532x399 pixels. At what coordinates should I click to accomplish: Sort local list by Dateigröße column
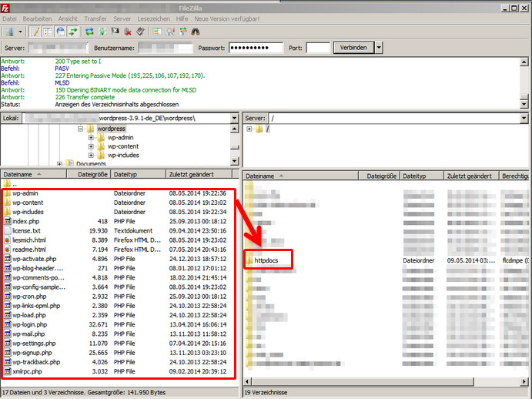(x=89, y=174)
